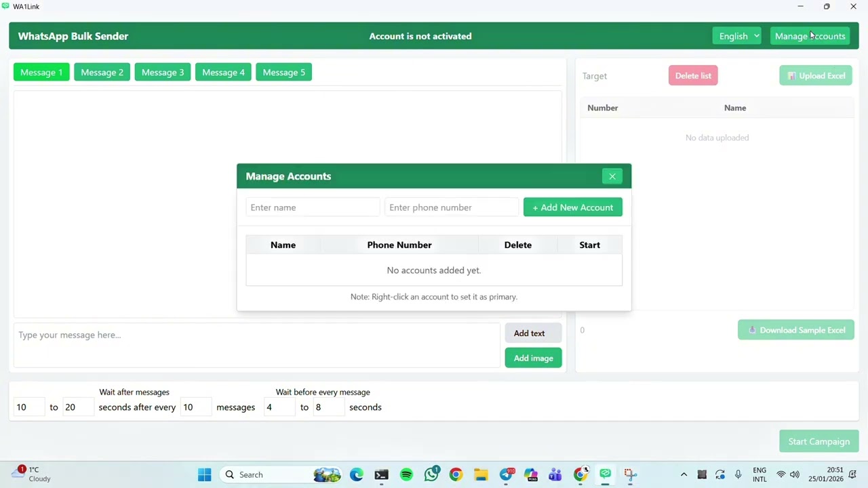
Task: Open Microsoft Teams from the taskbar
Action: 555,474
